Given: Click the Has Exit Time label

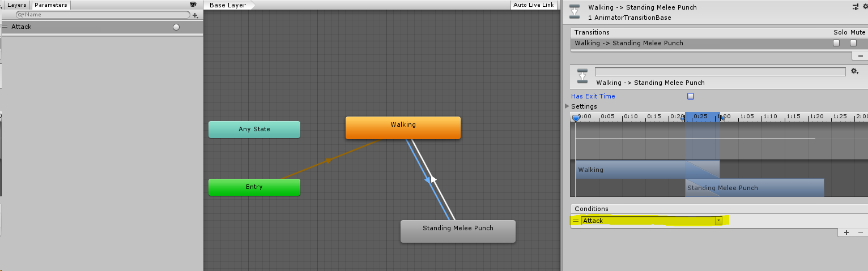Looking at the screenshot, I should (x=593, y=96).
